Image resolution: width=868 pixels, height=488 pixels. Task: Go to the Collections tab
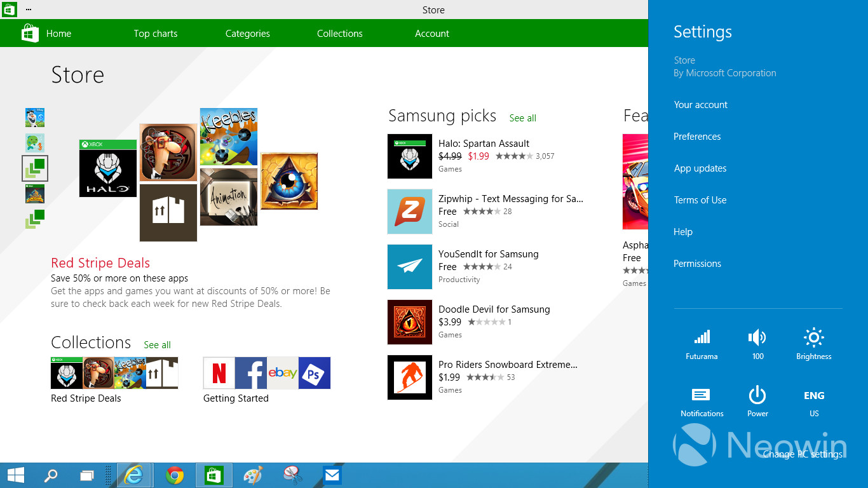point(339,33)
